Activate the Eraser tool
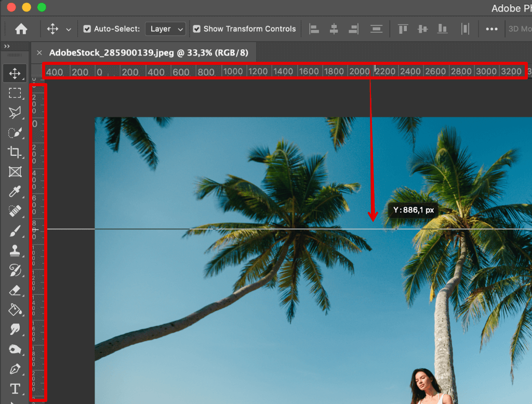The image size is (532, 404). (x=15, y=290)
